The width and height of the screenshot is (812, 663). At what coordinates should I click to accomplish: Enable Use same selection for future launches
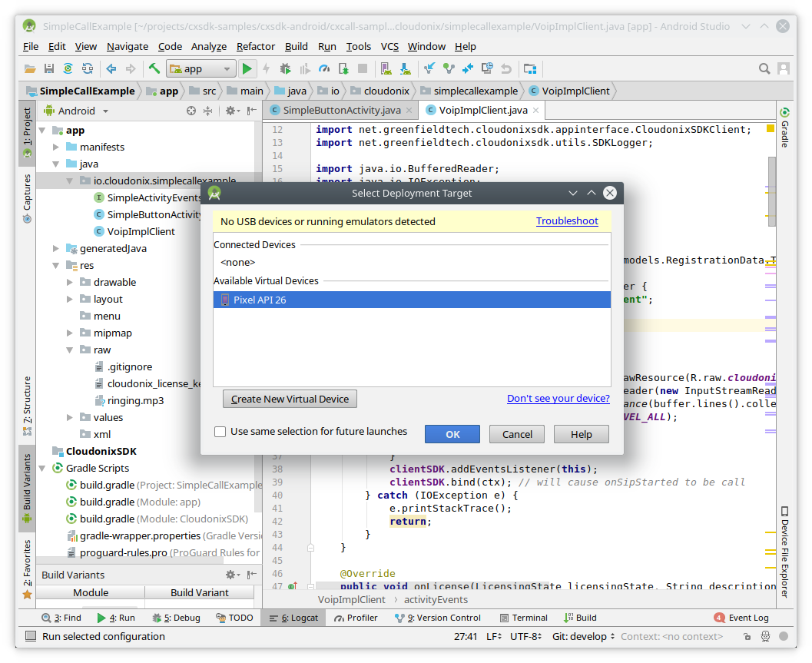pyautogui.click(x=220, y=432)
